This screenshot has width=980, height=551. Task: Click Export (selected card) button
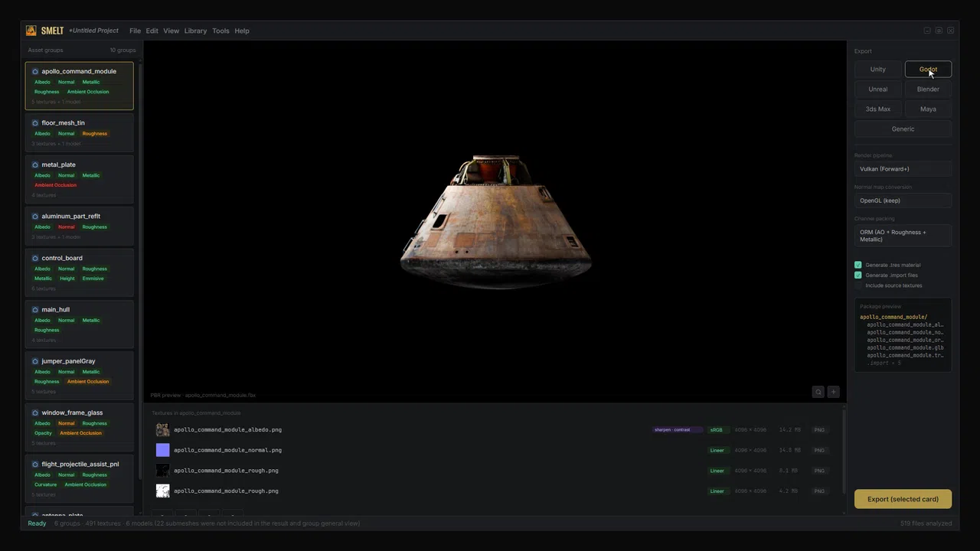[903, 499]
